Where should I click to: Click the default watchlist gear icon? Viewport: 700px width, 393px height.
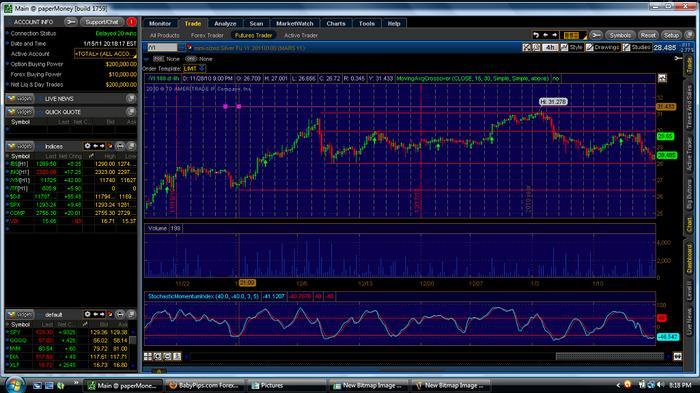pyautogui.click(x=88, y=314)
